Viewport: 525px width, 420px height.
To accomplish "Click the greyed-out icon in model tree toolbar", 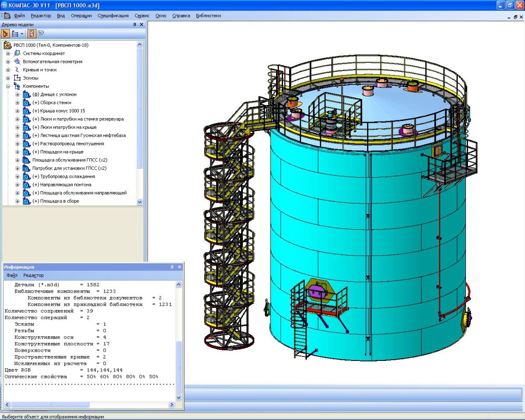I will [x=41, y=33].
